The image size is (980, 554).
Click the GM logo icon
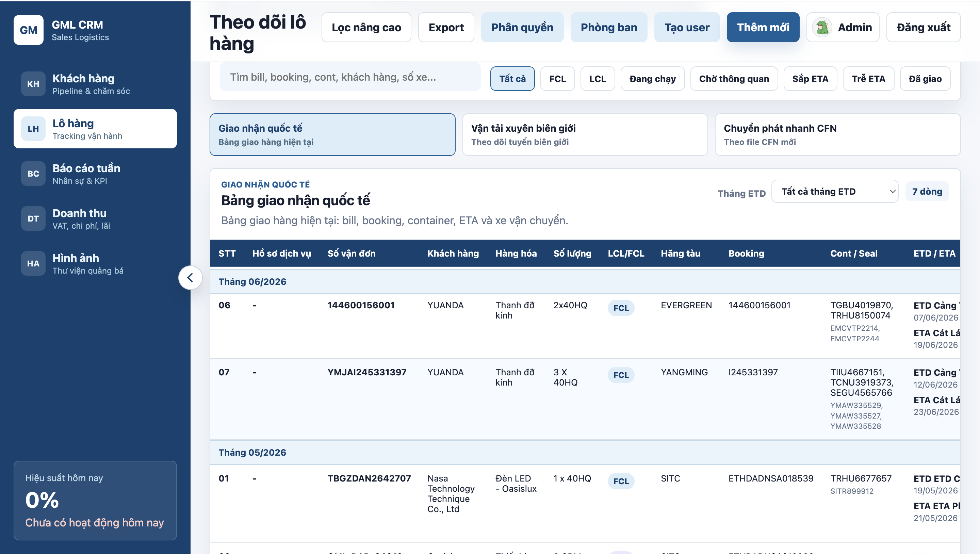click(29, 30)
